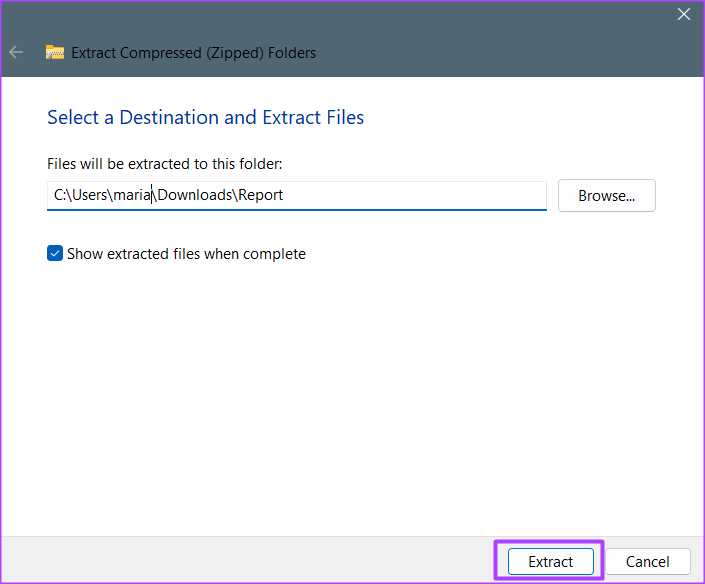Viewport: 705px width, 584px height.
Task: Click the 'Files will be extracted to this folder' label
Action: [165, 164]
